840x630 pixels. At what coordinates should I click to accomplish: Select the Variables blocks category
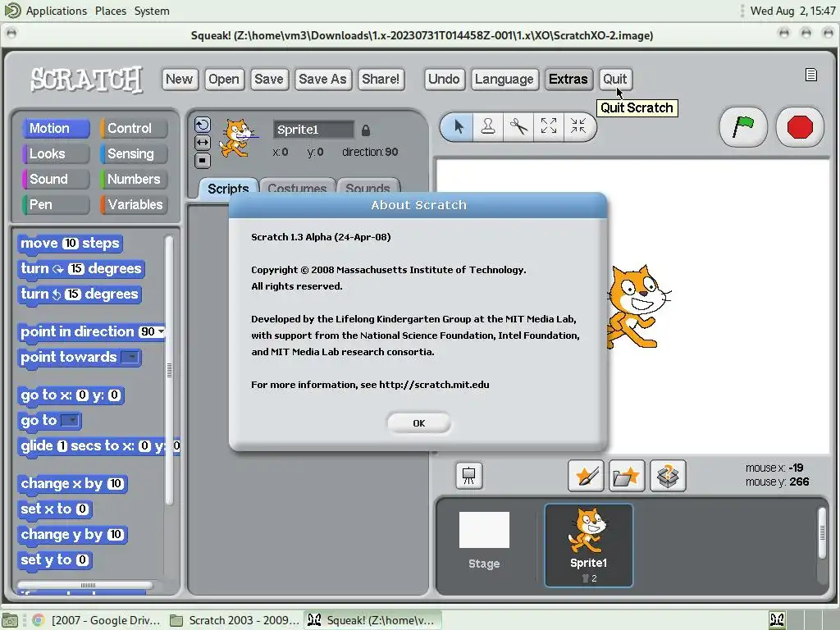pos(134,204)
